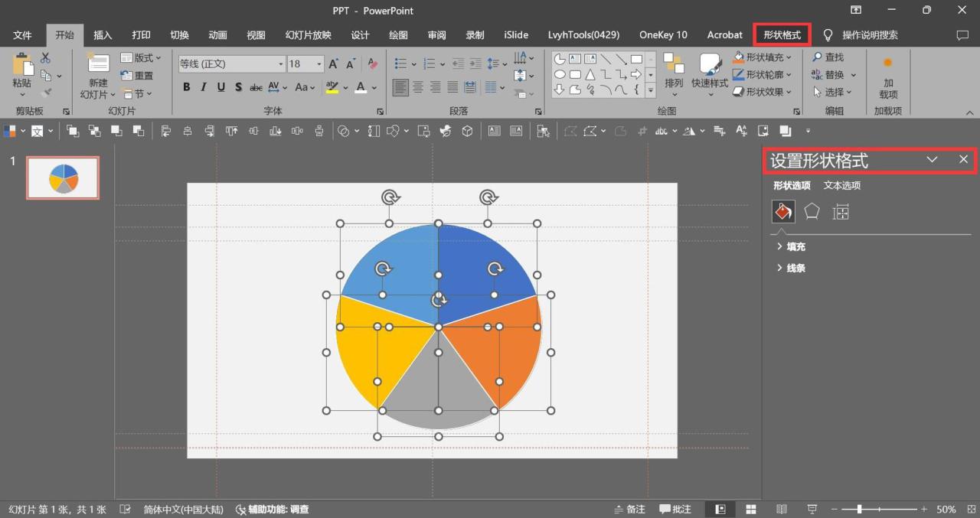Switch to slide sorter view in status bar
The image size is (980, 518).
[751, 509]
